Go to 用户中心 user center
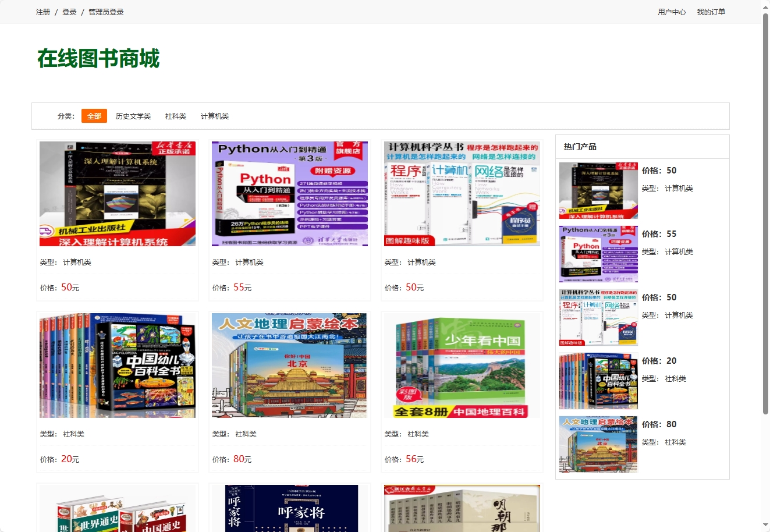 (672, 12)
